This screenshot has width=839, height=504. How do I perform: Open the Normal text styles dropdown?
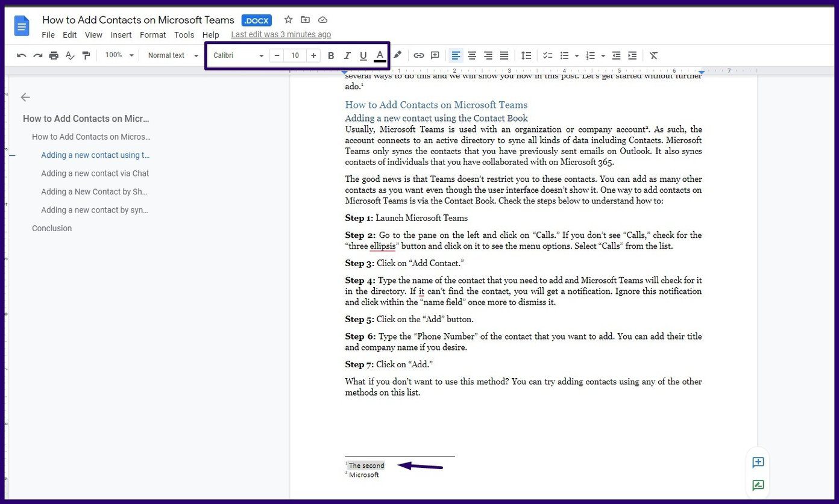tap(173, 55)
